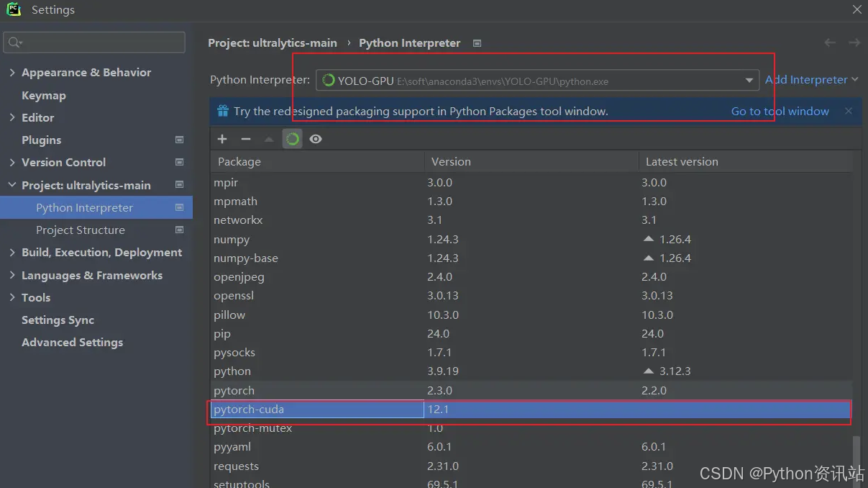Viewport: 868px width, 488px height.
Task: Toggle the Use Conda package manager icon
Action: (292, 139)
